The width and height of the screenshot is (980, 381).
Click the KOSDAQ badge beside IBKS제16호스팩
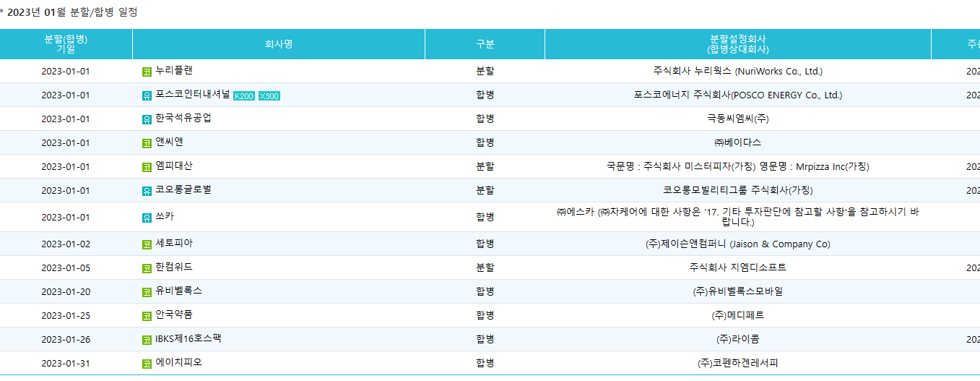147,340
